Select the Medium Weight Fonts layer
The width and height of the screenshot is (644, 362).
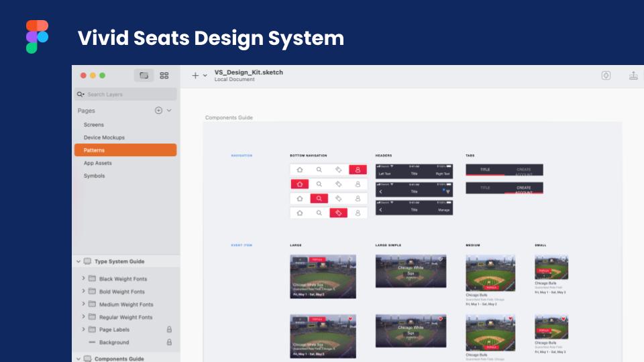pos(126,304)
